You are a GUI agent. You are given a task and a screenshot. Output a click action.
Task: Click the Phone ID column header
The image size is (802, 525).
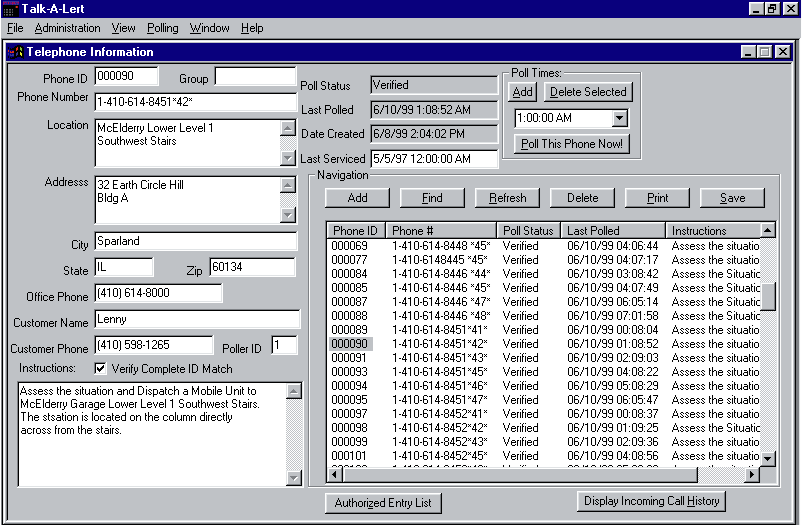355,231
